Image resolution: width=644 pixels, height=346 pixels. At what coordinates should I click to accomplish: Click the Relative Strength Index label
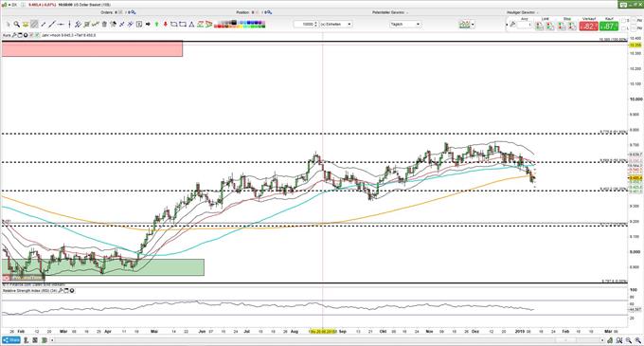(x=29, y=290)
